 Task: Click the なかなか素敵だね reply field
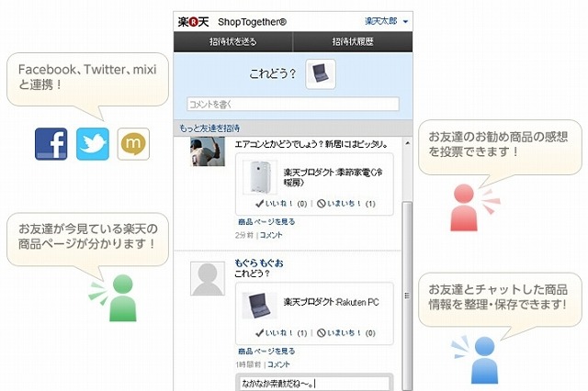point(314,384)
